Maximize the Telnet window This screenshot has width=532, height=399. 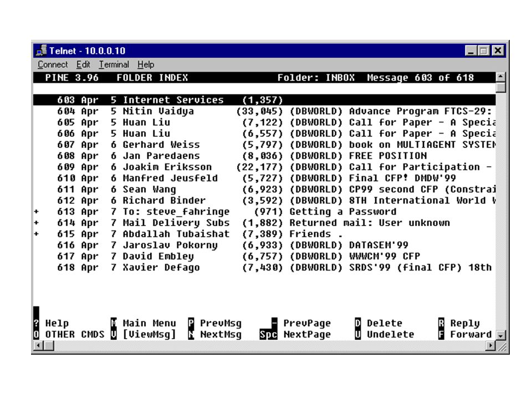(483, 51)
